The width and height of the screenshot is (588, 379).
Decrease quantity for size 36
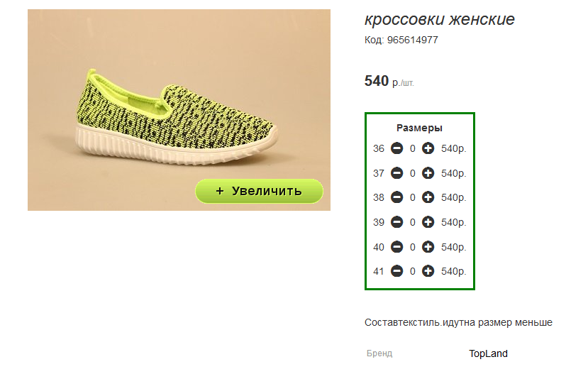tap(396, 148)
